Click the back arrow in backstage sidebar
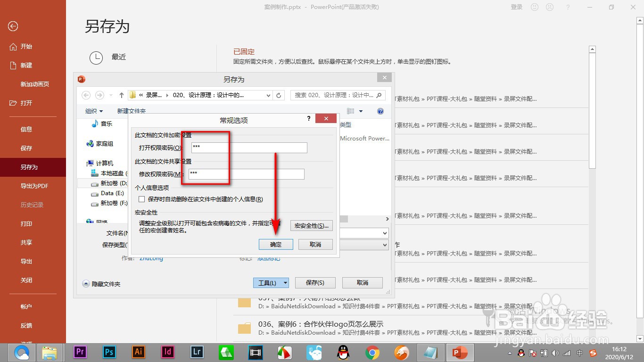 pyautogui.click(x=13, y=26)
